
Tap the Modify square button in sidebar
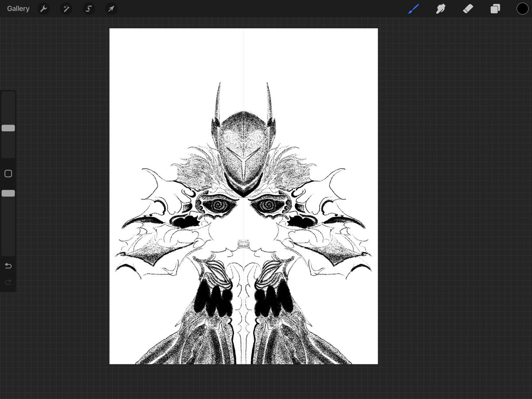(x=8, y=174)
